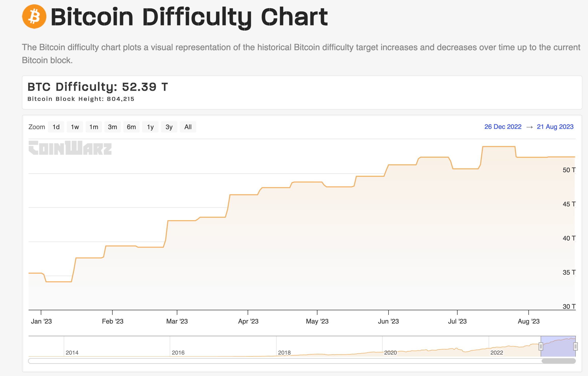Select the 1y zoom preset

tap(150, 127)
